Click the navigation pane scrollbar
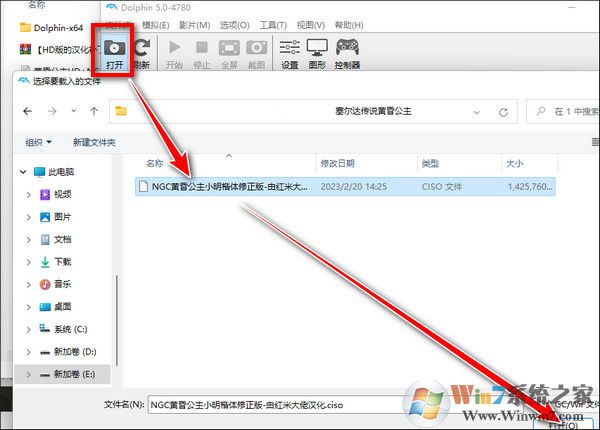Image resolution: width=600 pixels, height=430 pixels. point(117,321)
